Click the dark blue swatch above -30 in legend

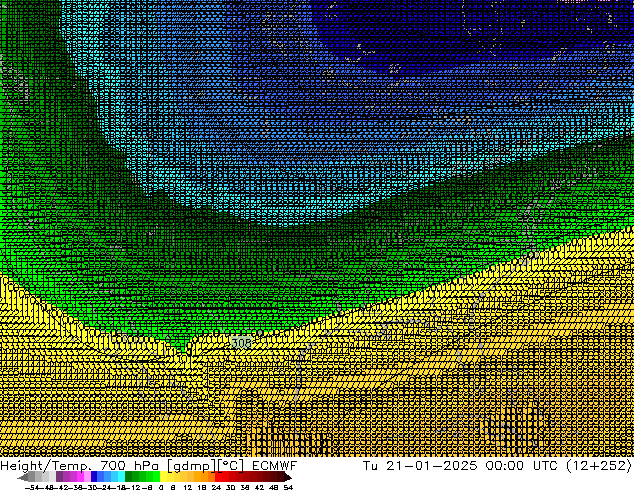pyautogui.click(x=94, y=477)
